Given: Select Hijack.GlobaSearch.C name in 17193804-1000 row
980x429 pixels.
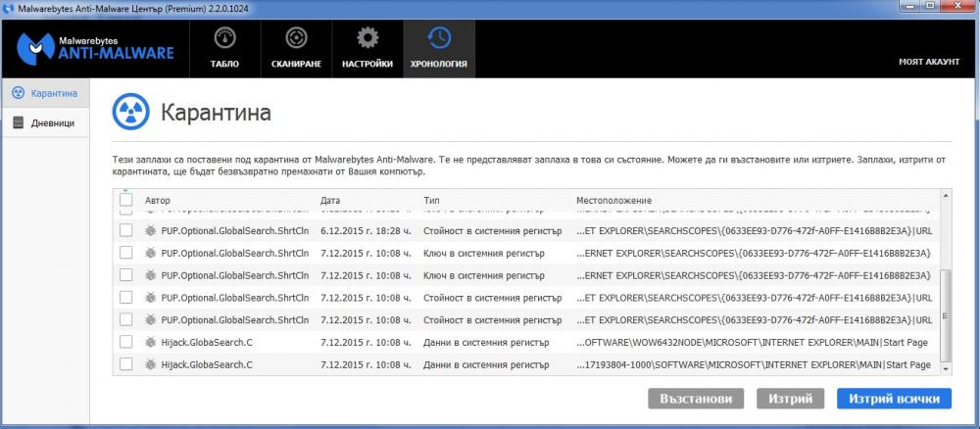Looking at the screenshot, I should tap(207, 364).
